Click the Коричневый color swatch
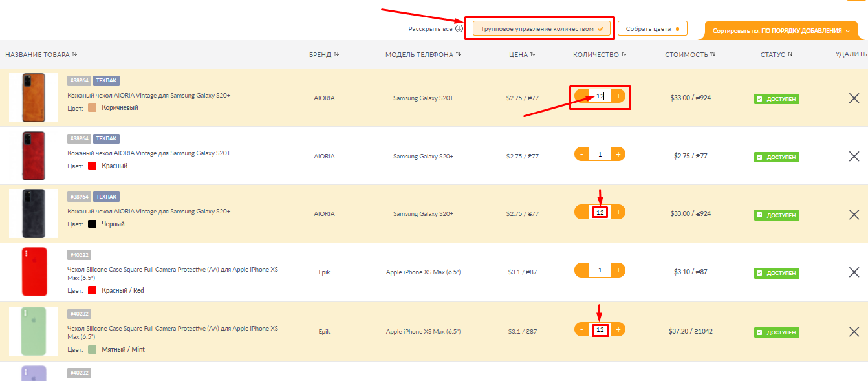 tap(92, 108)
